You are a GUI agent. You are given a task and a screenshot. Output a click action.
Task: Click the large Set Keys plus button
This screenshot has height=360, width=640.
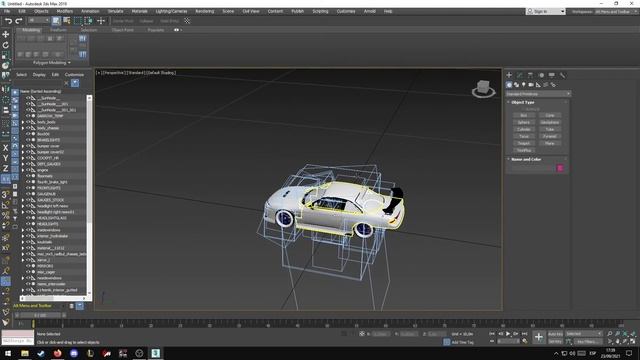pyautogui.click(x=539, y=337)
